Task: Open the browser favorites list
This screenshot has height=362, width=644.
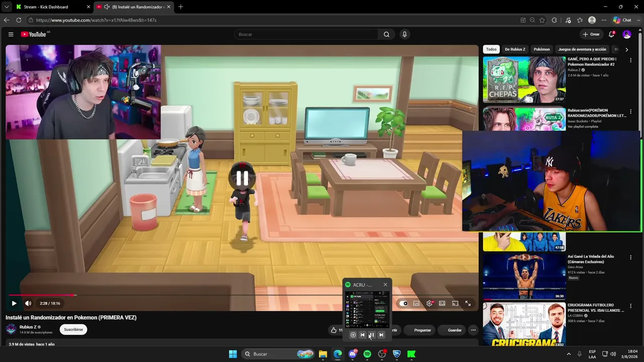Action: tap(580, 20)
